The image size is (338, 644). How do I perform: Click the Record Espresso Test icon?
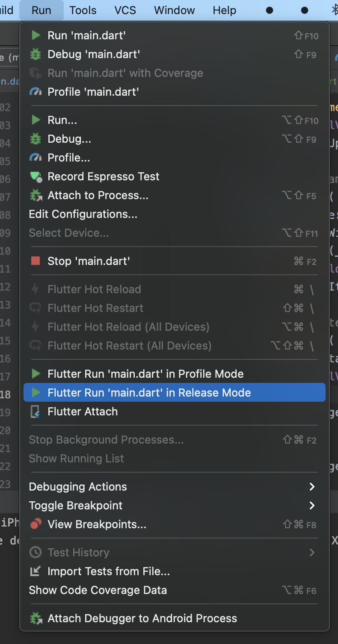click(36, 176)
